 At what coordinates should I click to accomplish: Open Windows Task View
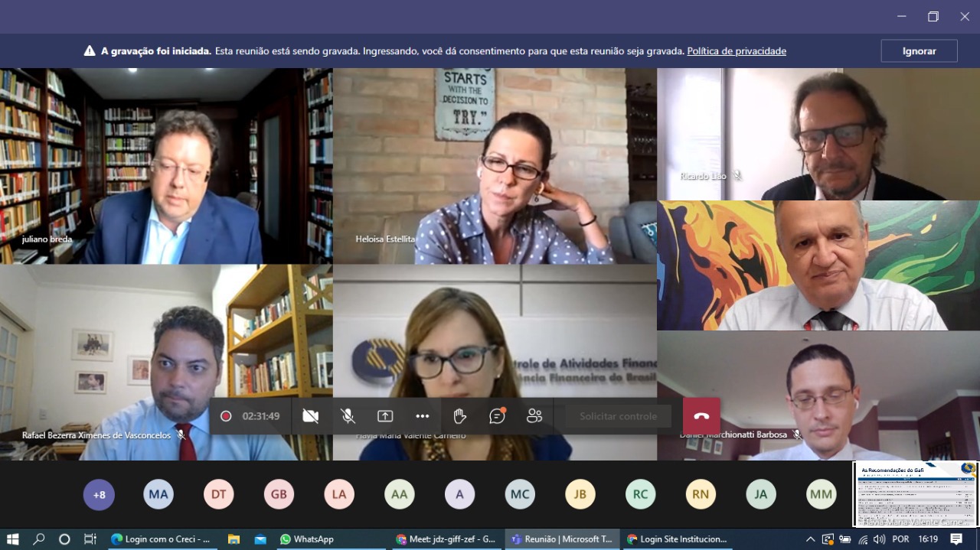coord(90,539)
